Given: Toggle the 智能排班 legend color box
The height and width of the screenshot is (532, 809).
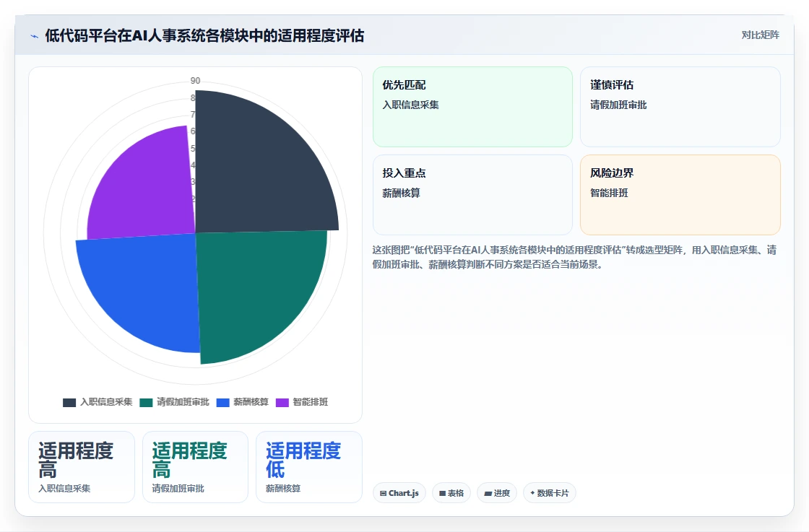Looking at the screenshot, I should coord(282,403).
